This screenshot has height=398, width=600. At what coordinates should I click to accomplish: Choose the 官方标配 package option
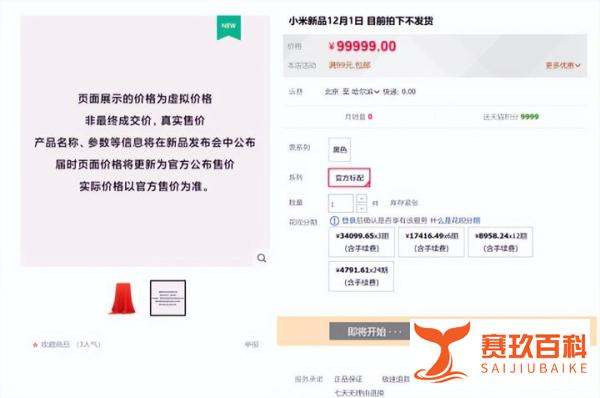349,178
